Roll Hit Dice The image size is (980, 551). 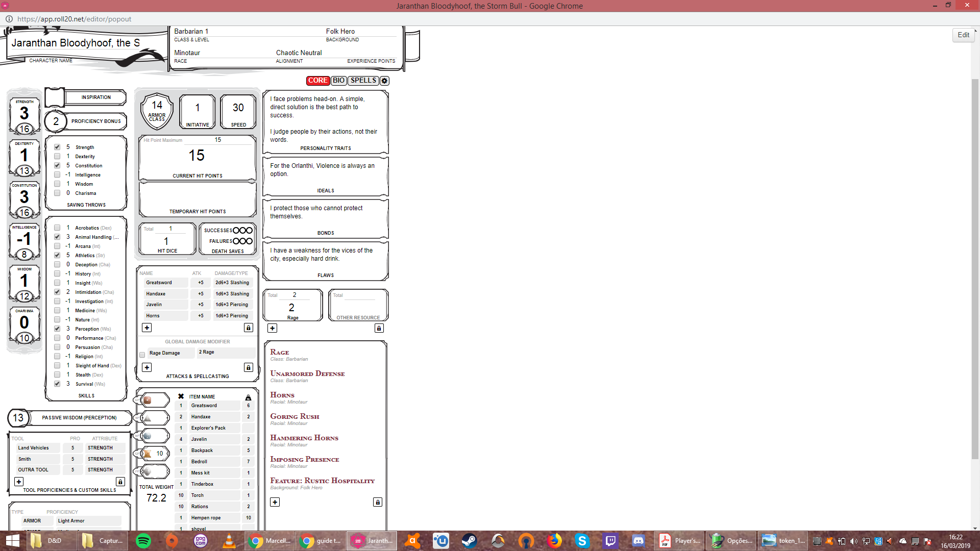(167, 251)
